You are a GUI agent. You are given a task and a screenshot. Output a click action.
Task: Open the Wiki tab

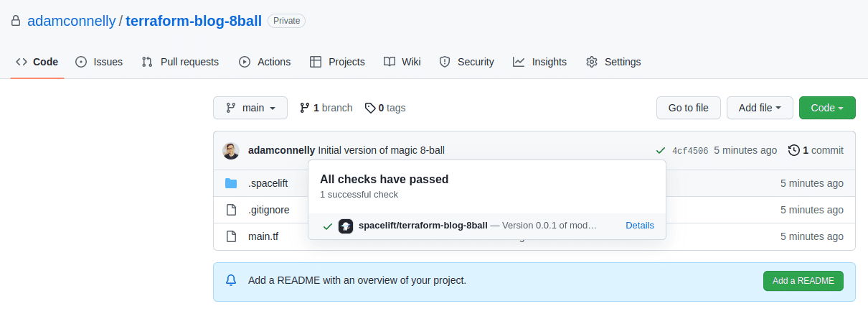pyautogui.click(x=402, y=62)
